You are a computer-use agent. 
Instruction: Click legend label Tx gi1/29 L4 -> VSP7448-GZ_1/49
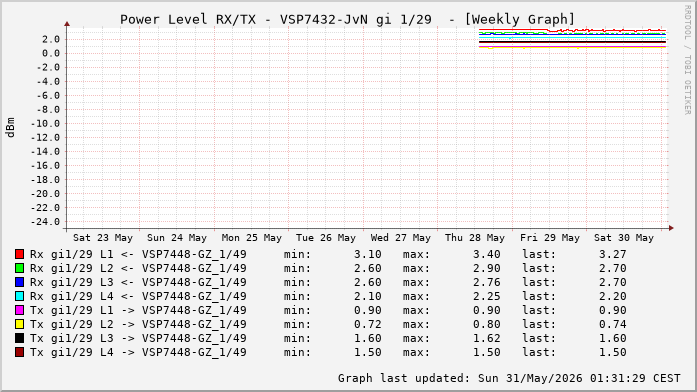[138, 352]
